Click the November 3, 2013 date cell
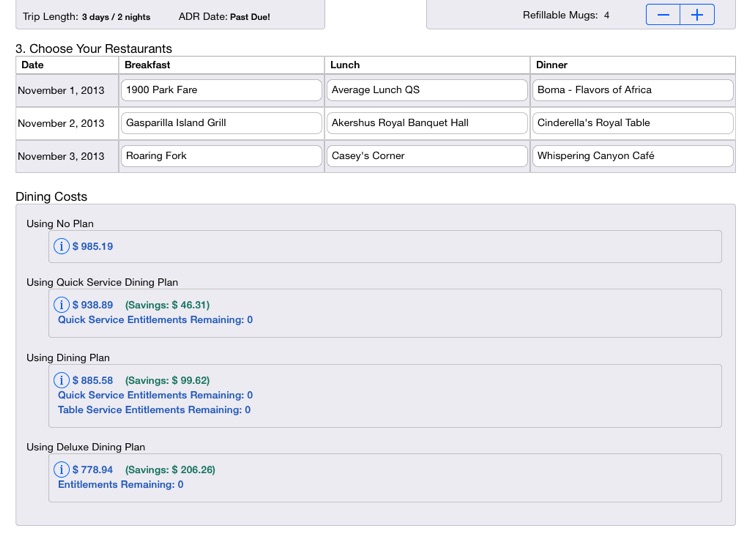 (x=67, y=156)
